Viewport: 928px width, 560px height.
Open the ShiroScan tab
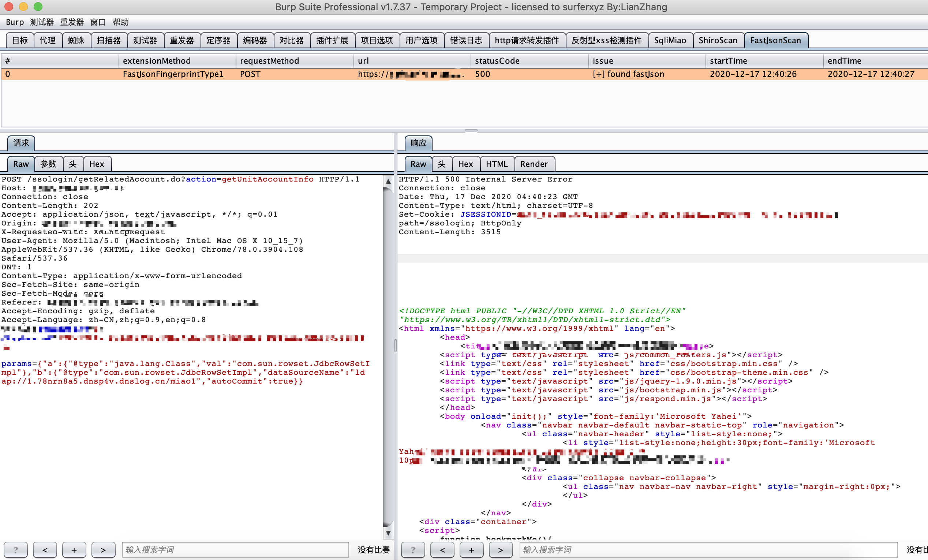(x=718, y=40)
